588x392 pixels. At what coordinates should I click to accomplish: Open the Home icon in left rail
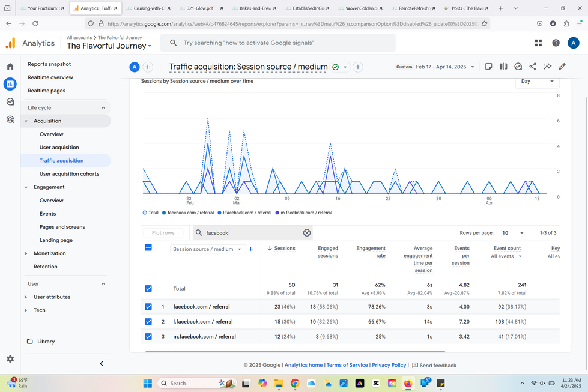pos(10,67)
